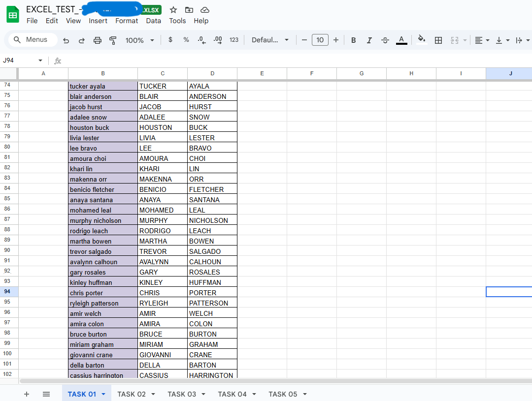Image resolution: width=532 pixels, height=401 pixels.
Task: Open the zoom 100% dropdown
Action: pyautogui.click(x=139, y=40)
